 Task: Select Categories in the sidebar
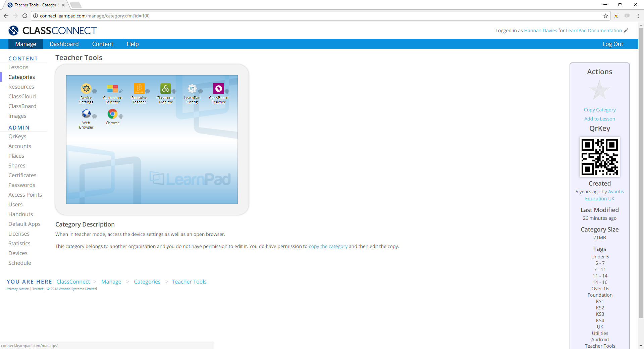point(21,77)
